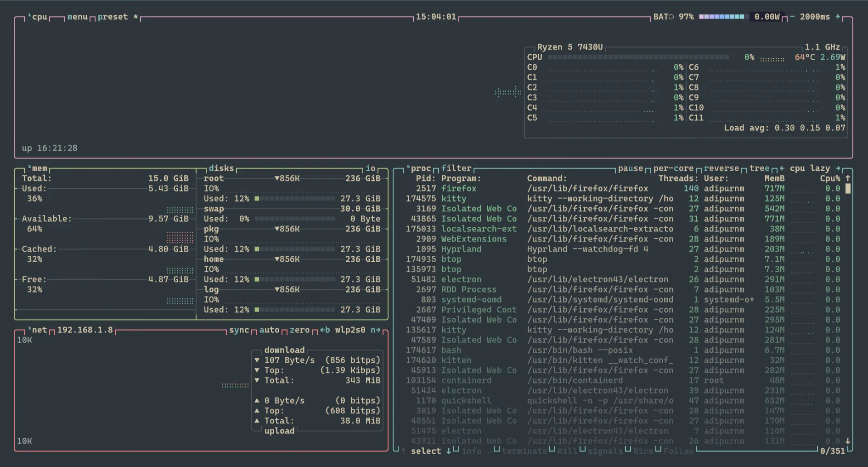Screen dimensions: 868x467
Task: Select the systemd-oomd process row
Action: pyautogui.click(x=623, y=300)
